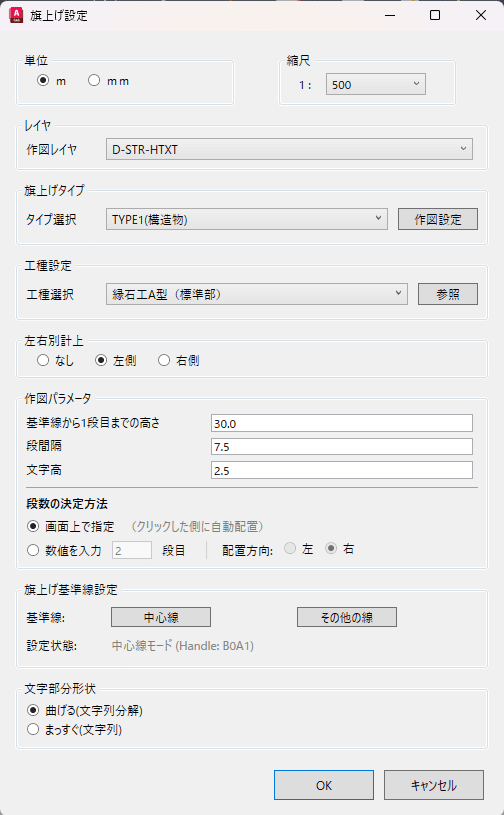
Task: Confirm settings with the OK button
Action: pos(324,785)
